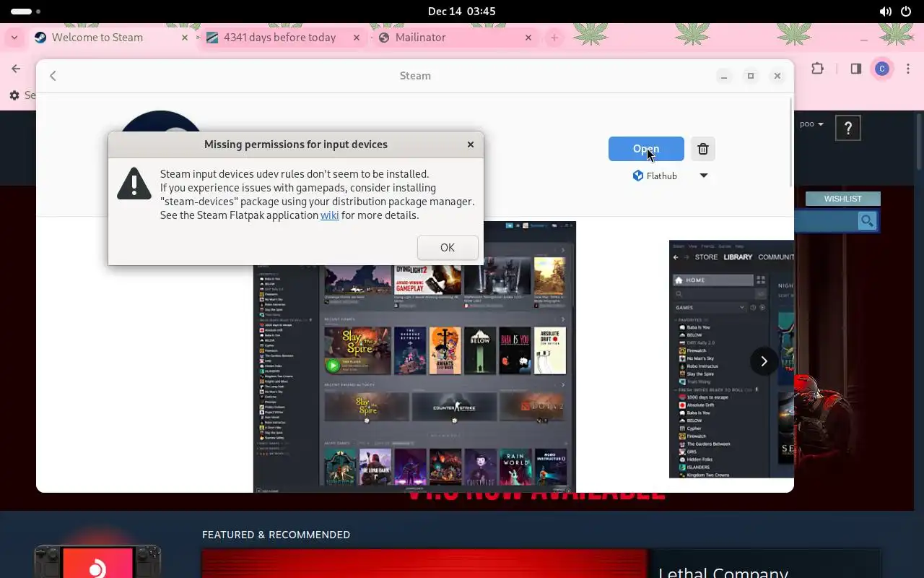The image size is (924, 578).
Task: Open the Steam library screenshot with game covers
Action: click(x=414, y=357)
